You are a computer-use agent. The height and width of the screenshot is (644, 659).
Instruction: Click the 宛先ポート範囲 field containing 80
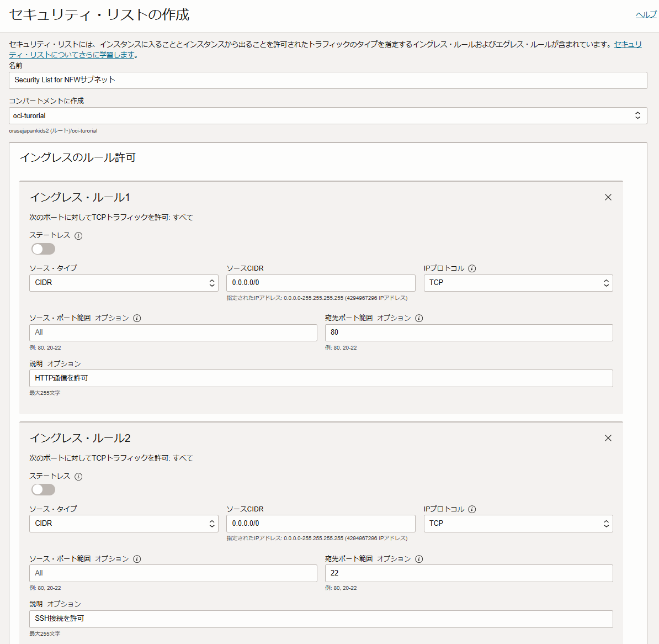469,332
